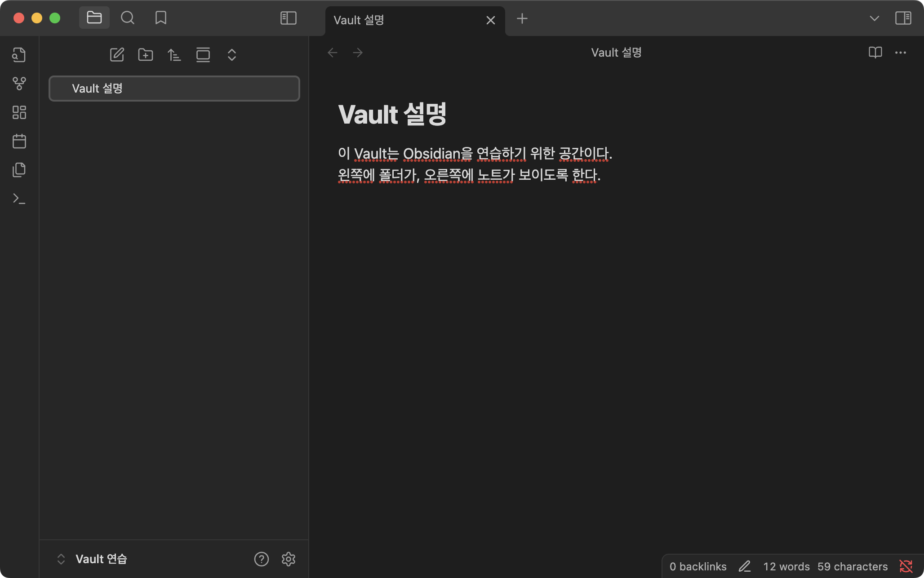
Task: Open settings gear at sidebar bottom
Action: click(289, 559)
